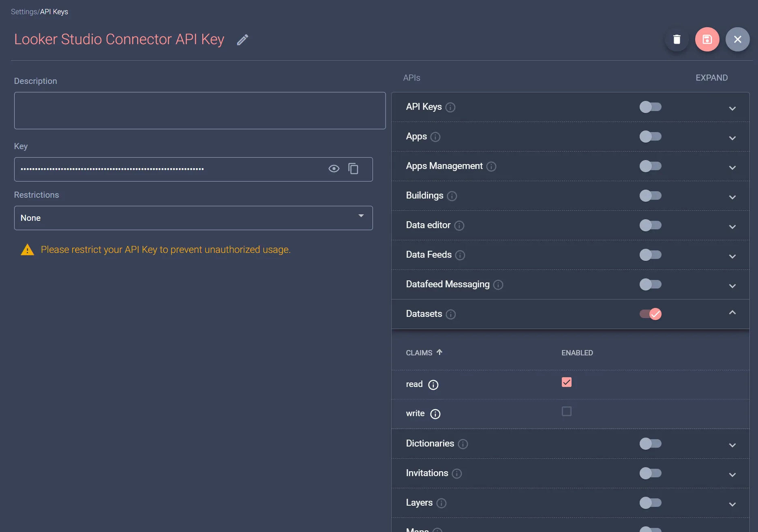Open info icon next to Dictionaries
The width and height of the screenshot is (758, 532).
(463, 444)
